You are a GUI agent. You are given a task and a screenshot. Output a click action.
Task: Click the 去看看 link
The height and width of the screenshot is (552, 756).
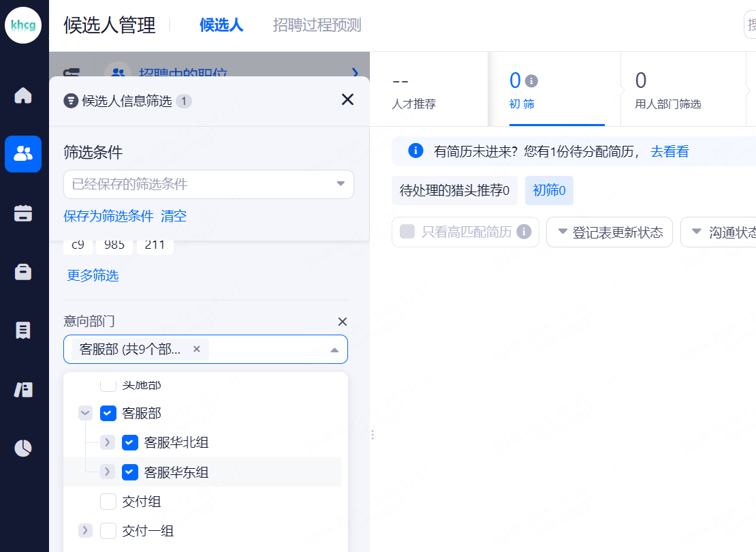[670, 151]
